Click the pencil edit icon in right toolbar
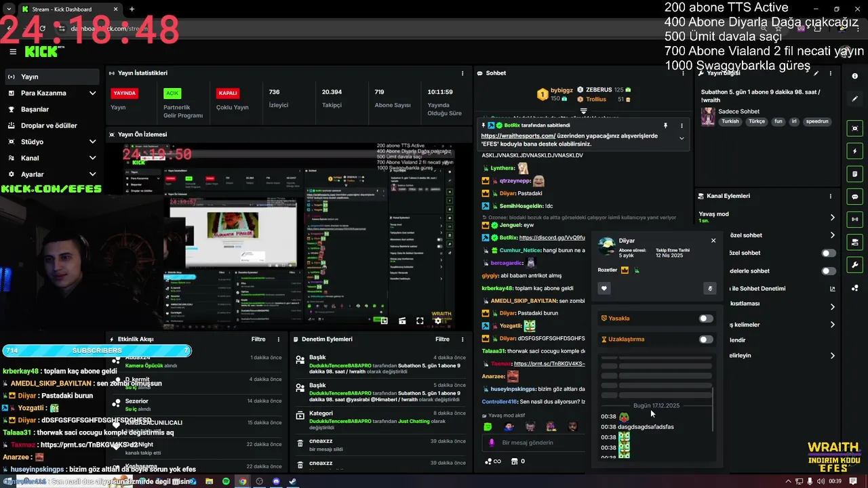 coord(855,99)
